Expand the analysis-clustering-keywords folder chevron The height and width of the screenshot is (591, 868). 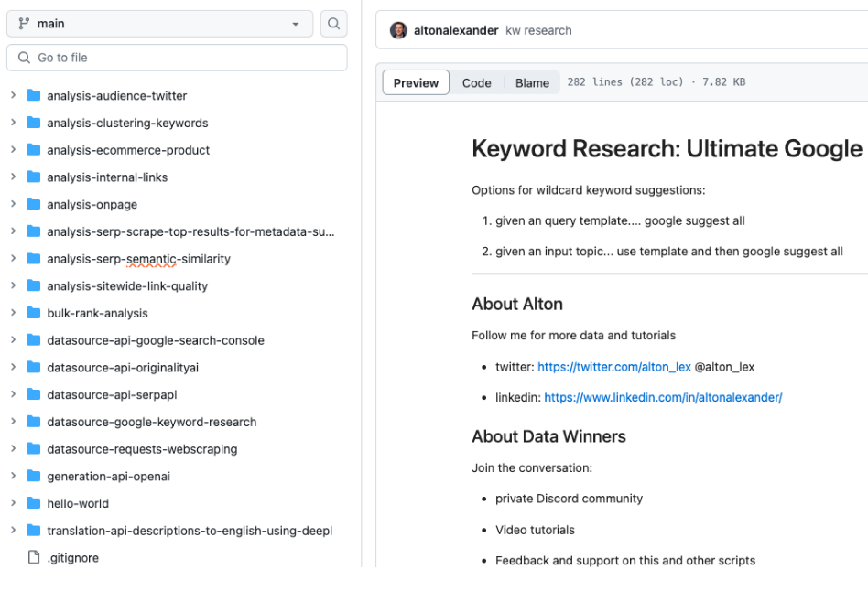[x=13, y=123]
